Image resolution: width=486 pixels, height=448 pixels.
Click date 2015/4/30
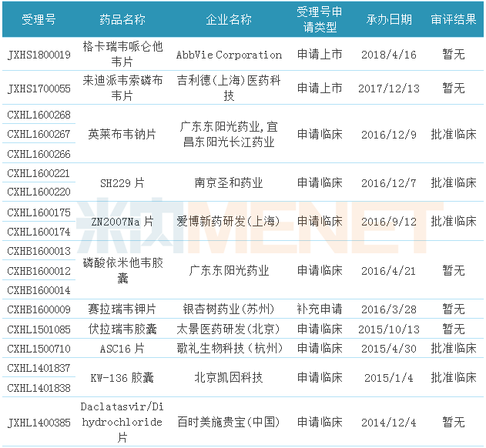coord(389,349)
